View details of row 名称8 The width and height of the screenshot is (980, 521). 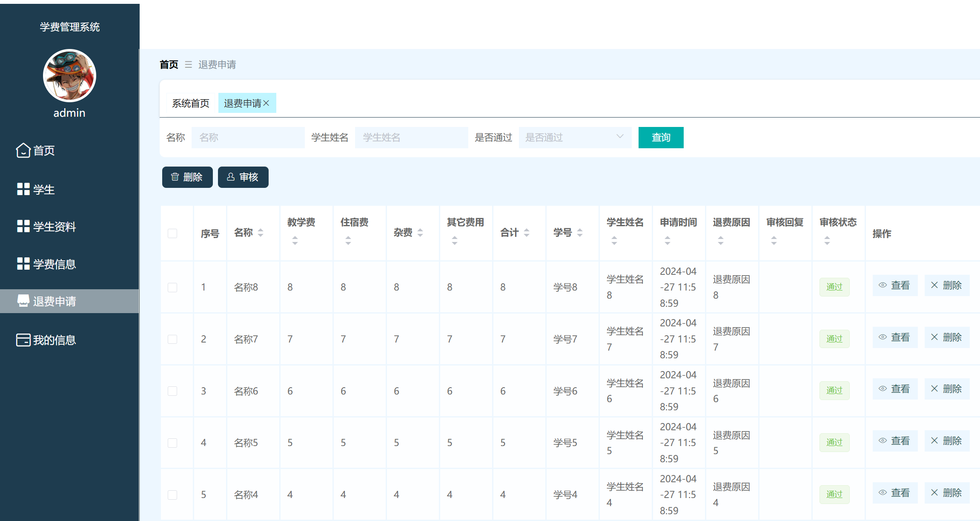895,285
